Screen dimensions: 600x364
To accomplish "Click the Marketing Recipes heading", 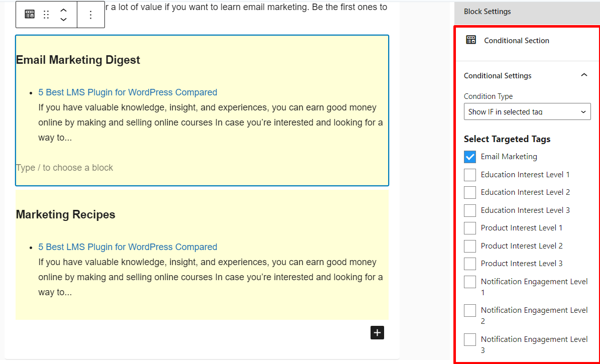I will coord(65,214).
